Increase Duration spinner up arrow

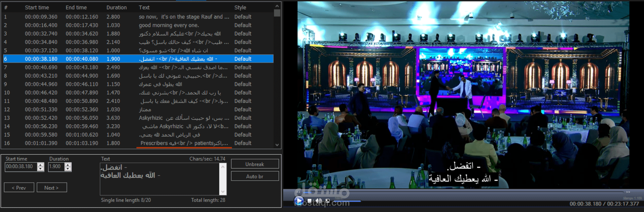(x=68, y=165)
